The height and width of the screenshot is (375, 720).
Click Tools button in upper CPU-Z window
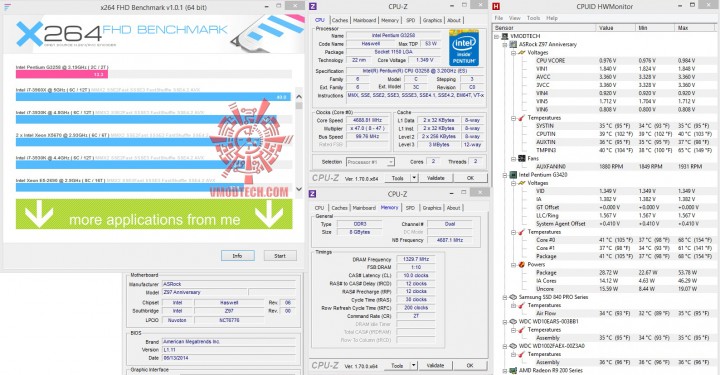398,178
